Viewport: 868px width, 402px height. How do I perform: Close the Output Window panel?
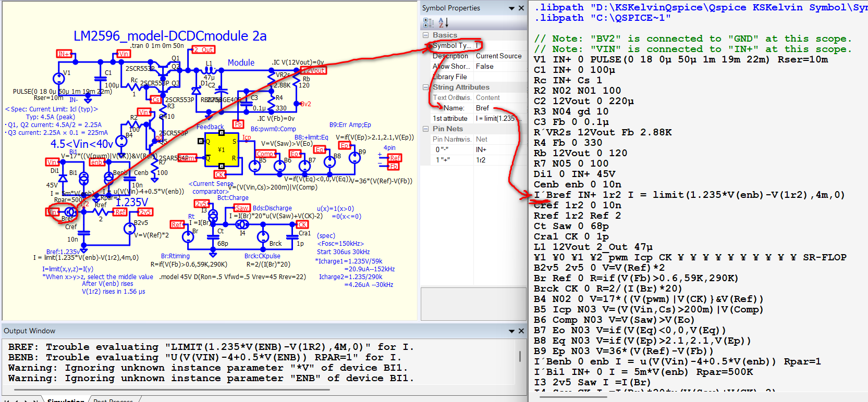[521, 331]
